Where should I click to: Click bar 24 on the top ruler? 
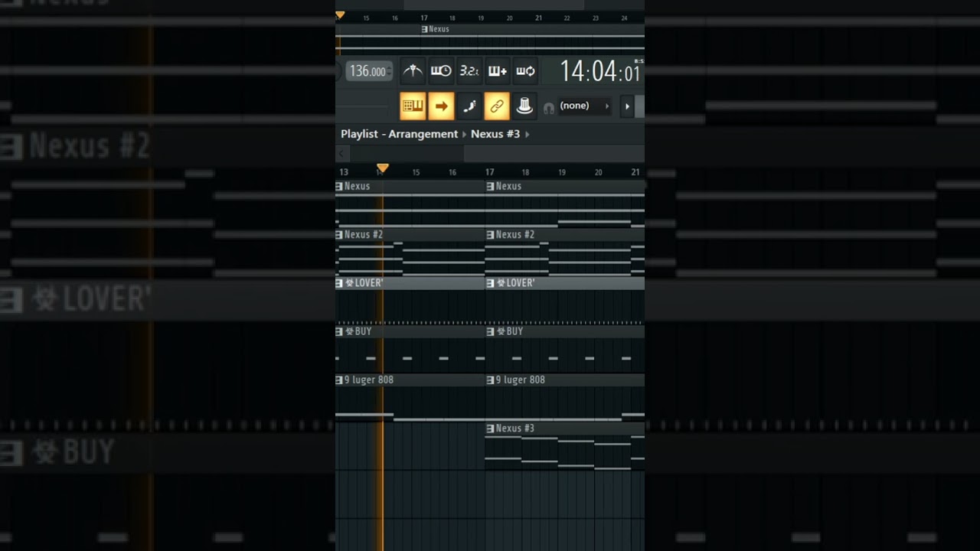[624, 18]
